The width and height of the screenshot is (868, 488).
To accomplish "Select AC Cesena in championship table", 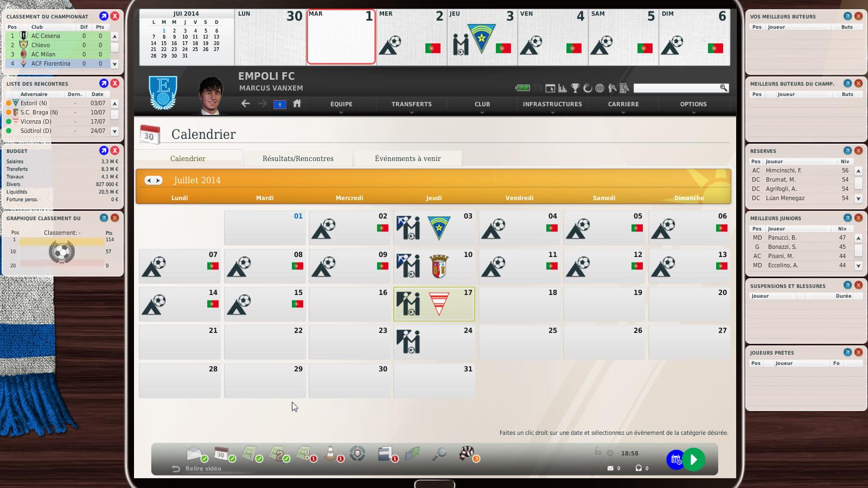I will (57, 36).
